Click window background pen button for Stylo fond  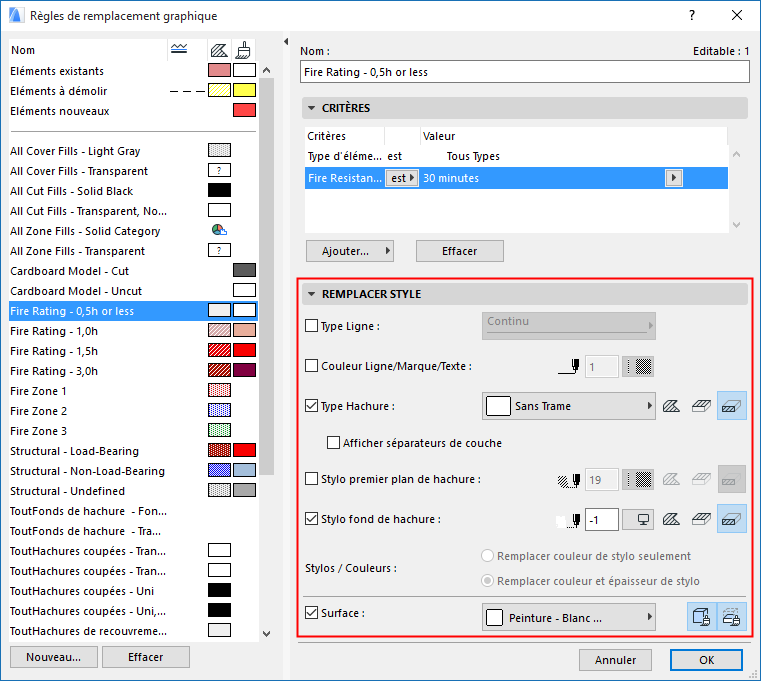pos(638,520)
